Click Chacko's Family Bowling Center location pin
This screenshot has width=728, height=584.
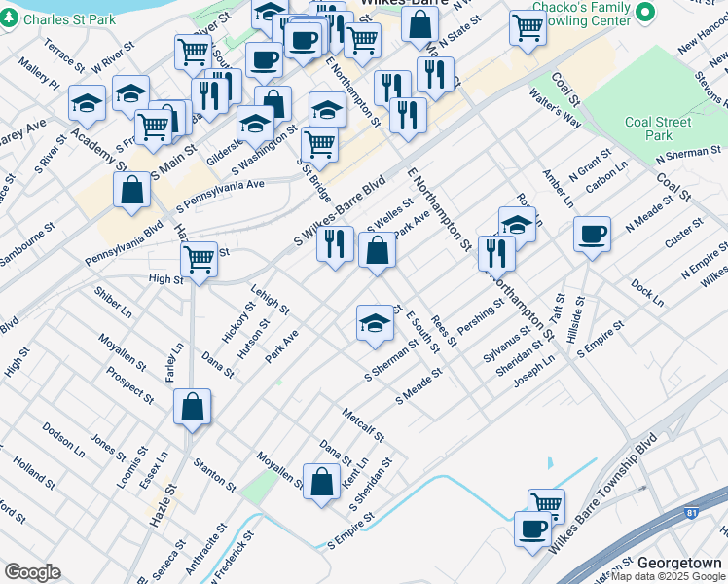[x=644, y=12]
